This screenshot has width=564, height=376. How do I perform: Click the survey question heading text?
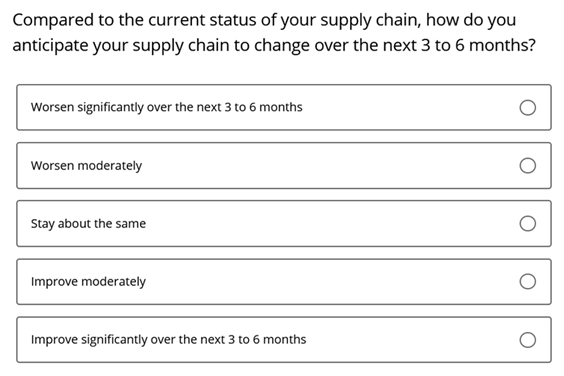274,33
